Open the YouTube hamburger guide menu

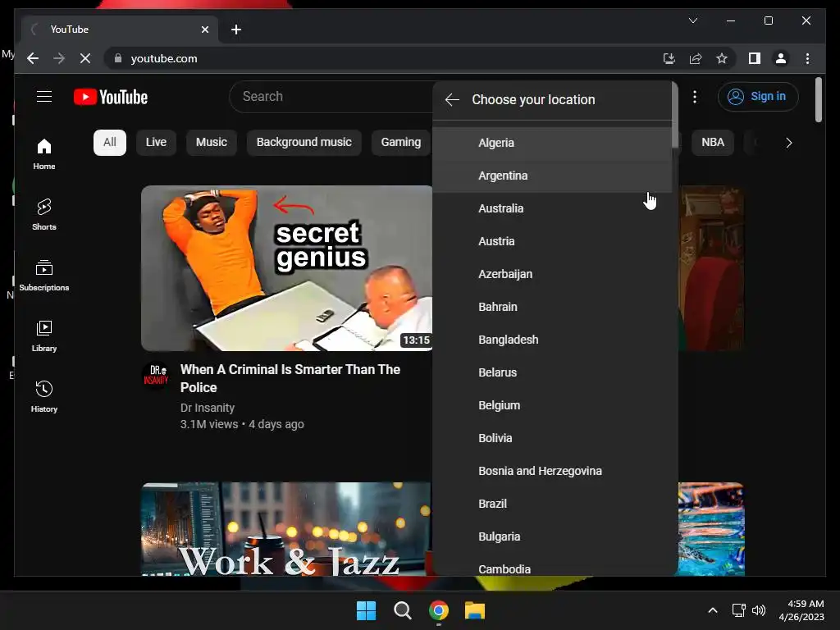(x=44, y=97)
